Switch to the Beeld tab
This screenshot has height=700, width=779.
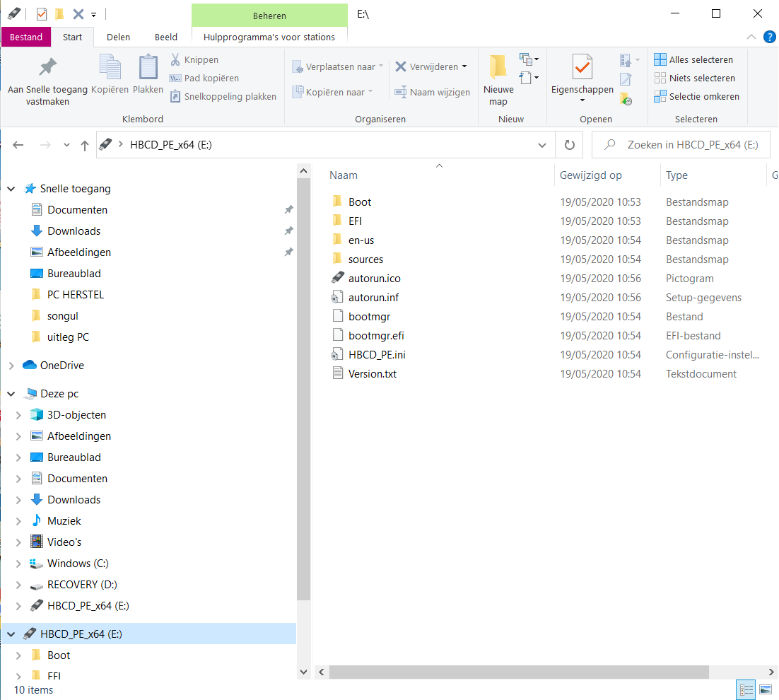(166, 37)
